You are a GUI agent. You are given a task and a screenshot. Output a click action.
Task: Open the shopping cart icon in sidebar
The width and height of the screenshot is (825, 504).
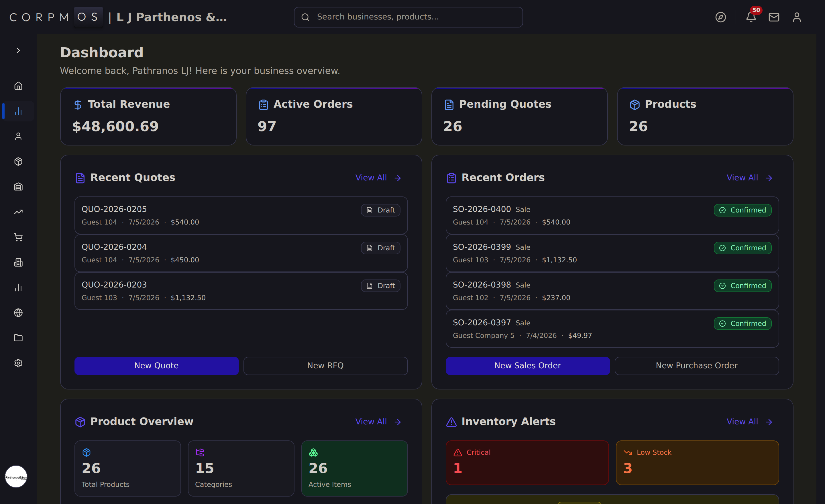[18, 237]
